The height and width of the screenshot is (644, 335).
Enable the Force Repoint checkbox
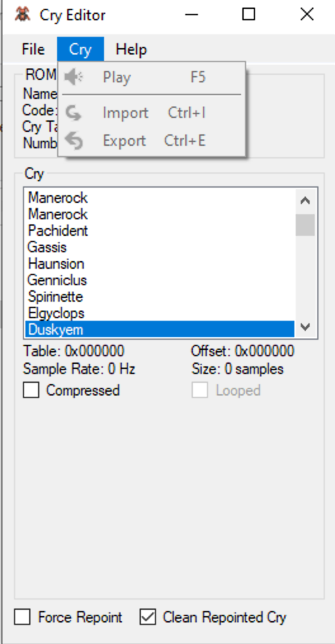tap(22, 617)
